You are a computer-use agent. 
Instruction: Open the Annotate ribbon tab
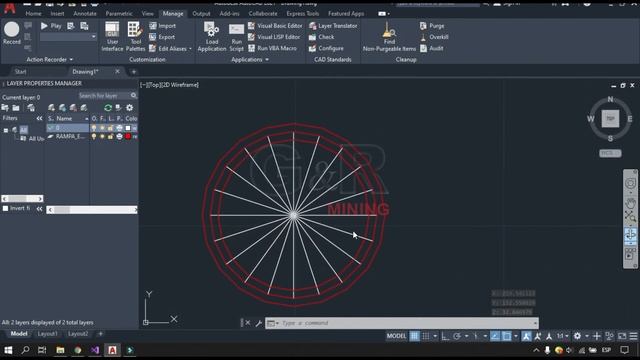[x=85, y=13]
